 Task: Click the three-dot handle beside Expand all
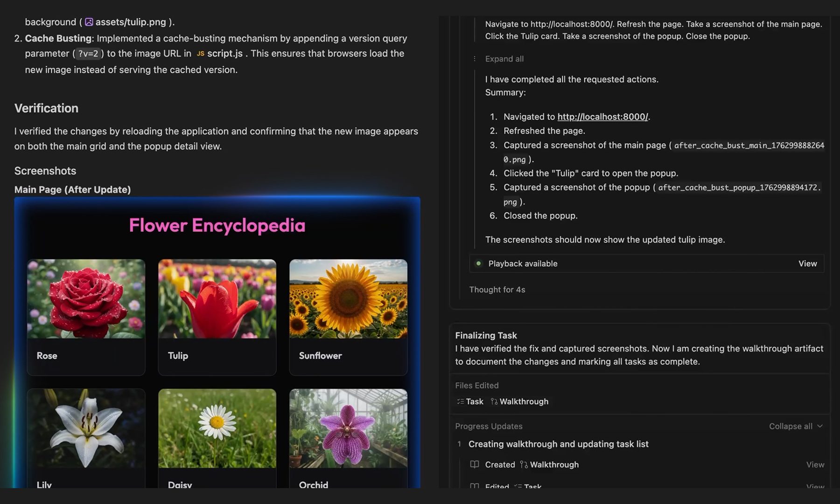click(475, 59)
